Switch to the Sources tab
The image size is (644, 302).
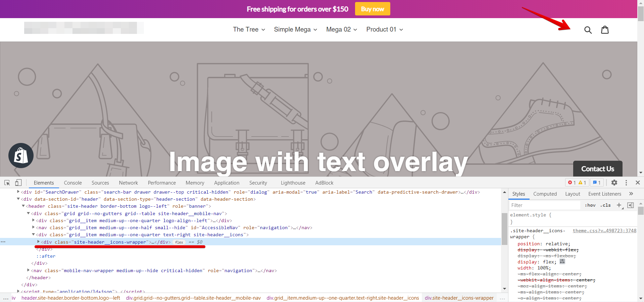click(x=100, y=183)
